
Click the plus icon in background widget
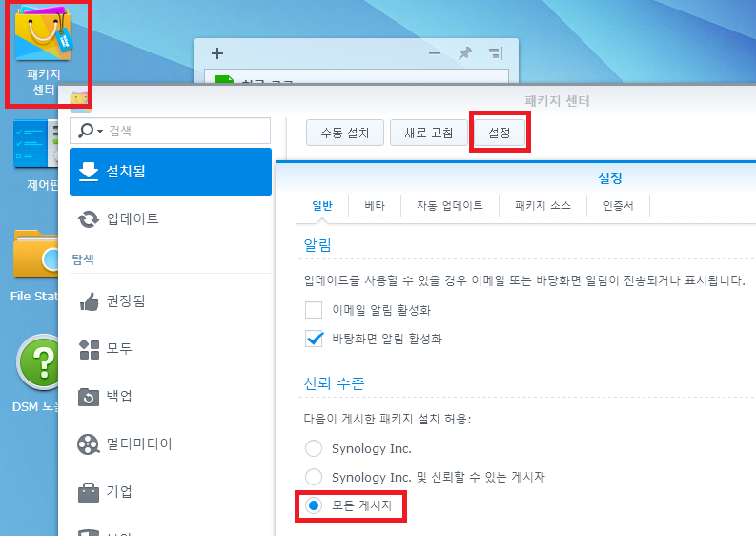(216, 53)
